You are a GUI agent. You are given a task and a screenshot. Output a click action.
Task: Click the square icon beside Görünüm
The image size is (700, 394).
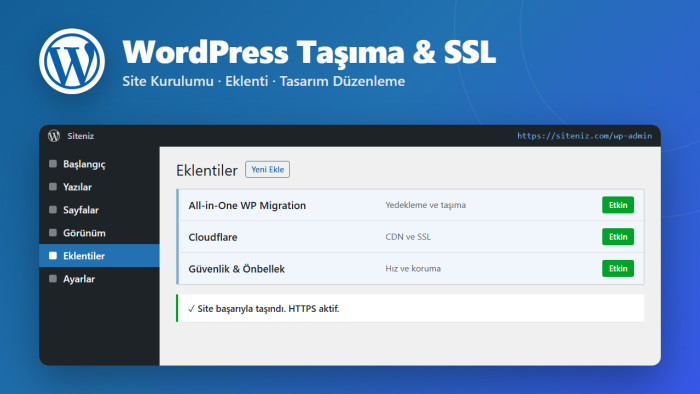(53, 232)
